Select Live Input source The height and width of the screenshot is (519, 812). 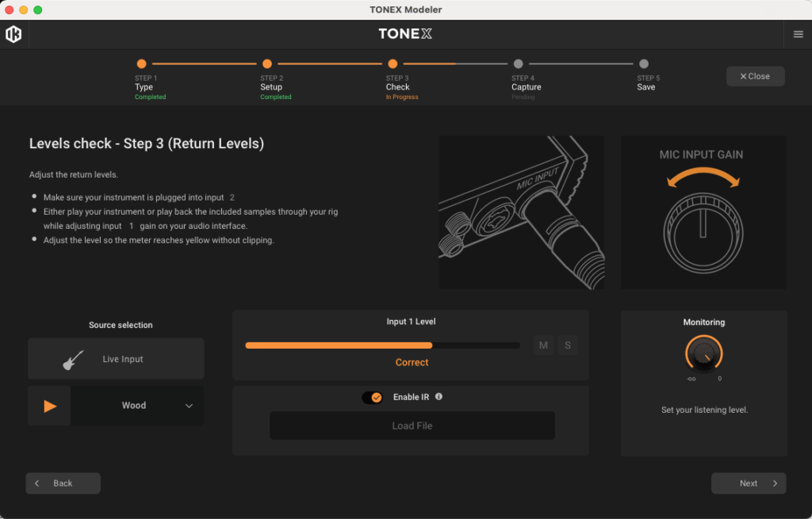[116, 359]
